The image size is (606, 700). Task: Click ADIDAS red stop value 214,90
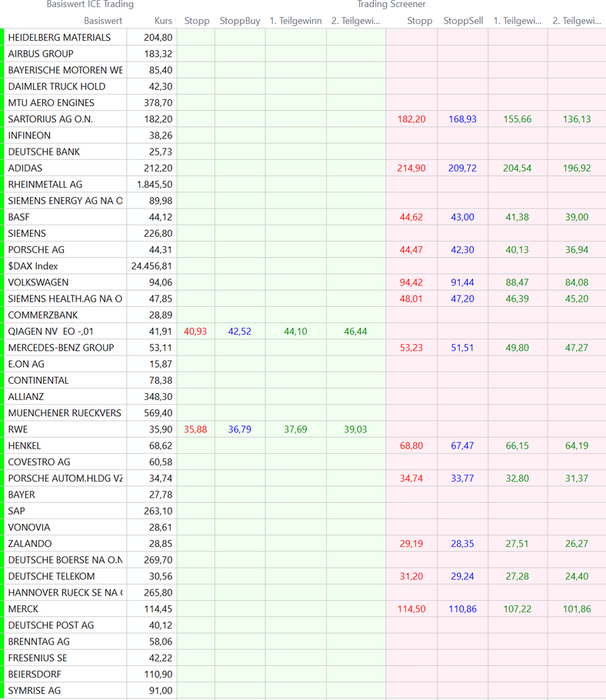411,168
